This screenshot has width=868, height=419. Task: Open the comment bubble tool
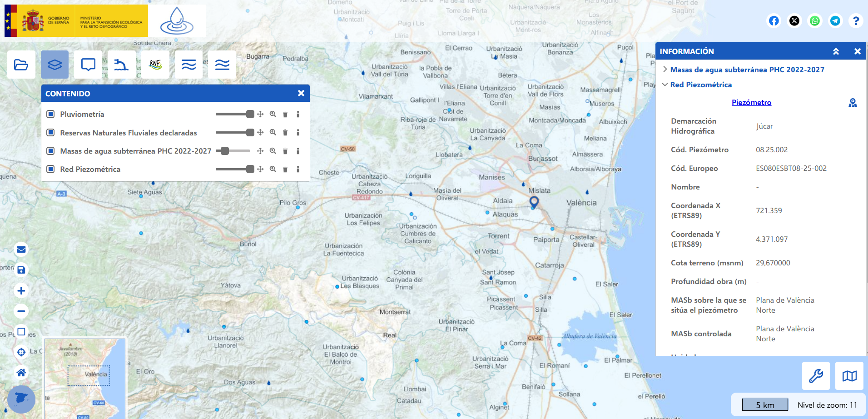pyautogui.click(x=88, y=64)
